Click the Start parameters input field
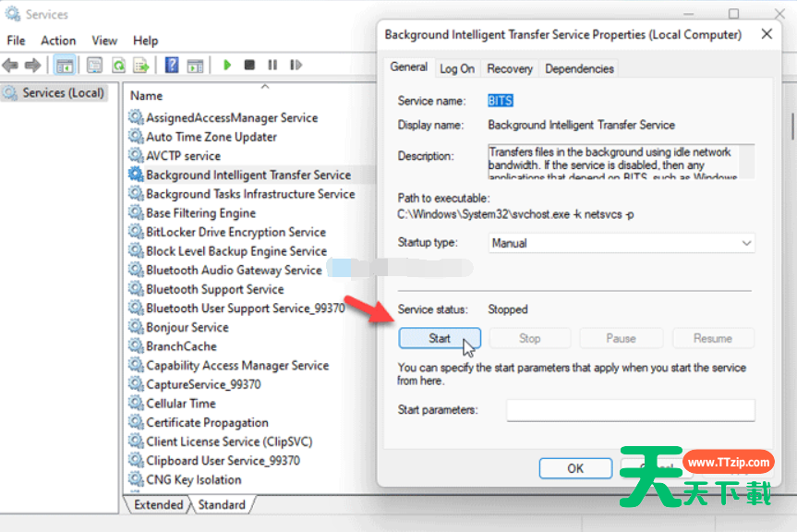 tap(631, 410)
